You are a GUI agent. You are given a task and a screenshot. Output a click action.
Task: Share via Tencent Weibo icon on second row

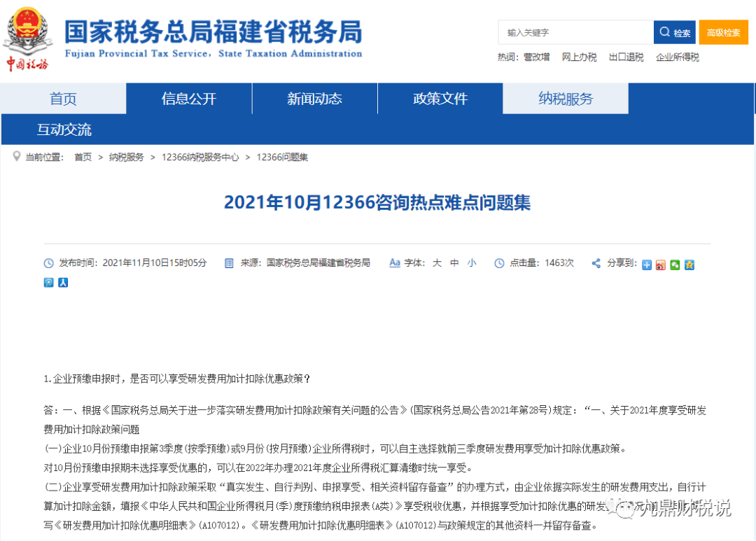(x=49, y=283)
